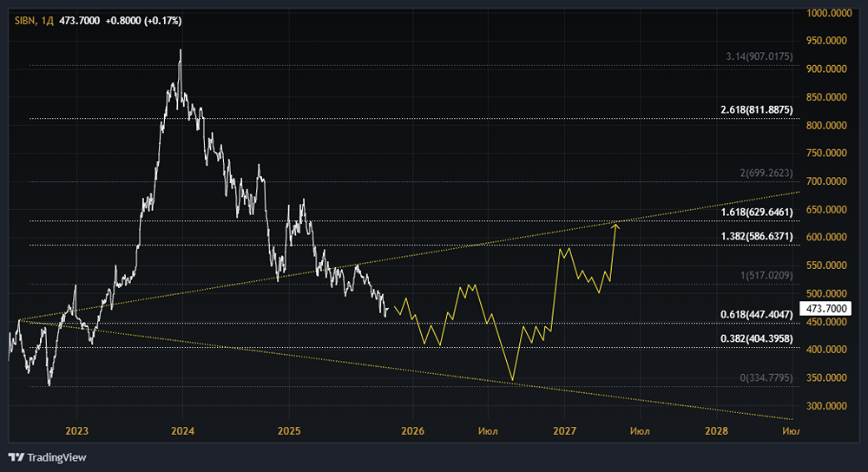Click the 2027 time axis label
Viewport: 868px width, 472px height.
click(x=565, y=431)
